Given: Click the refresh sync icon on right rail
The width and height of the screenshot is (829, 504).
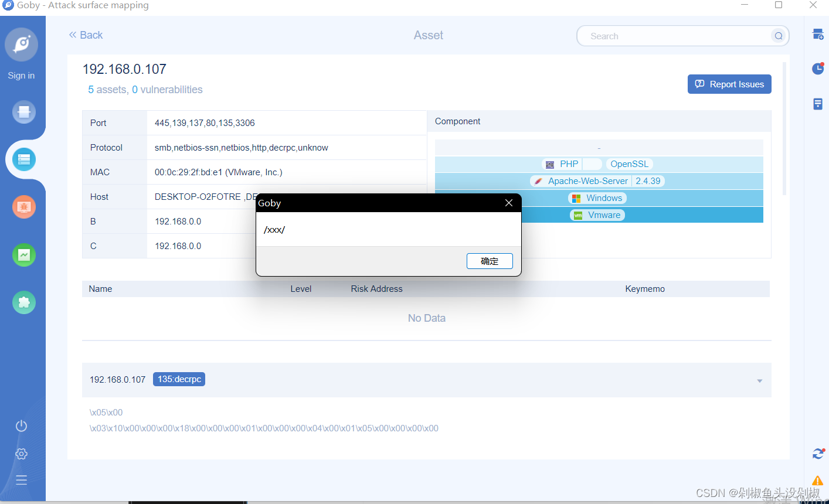Looking at the screenshot, I should [x=818, y=454].
